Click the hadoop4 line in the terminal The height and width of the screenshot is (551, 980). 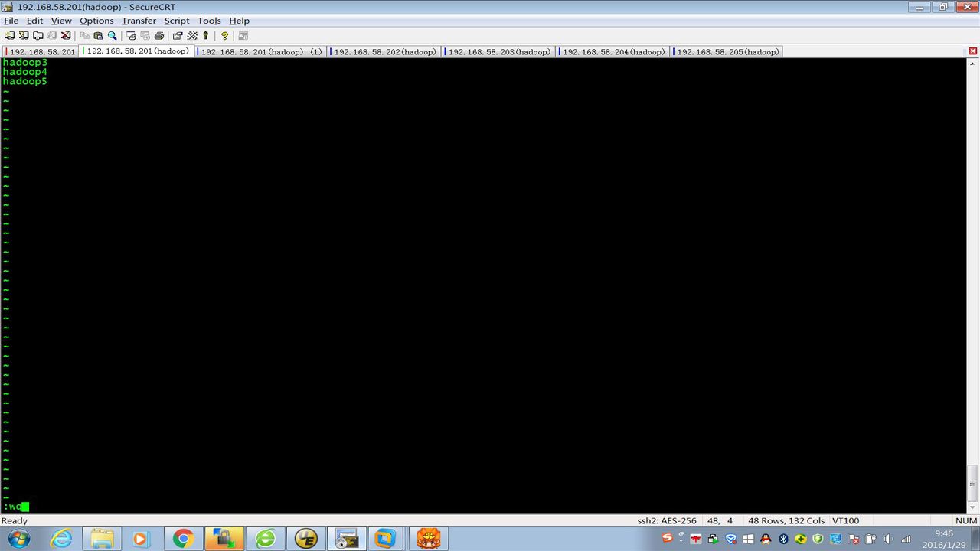coord(25,72)
